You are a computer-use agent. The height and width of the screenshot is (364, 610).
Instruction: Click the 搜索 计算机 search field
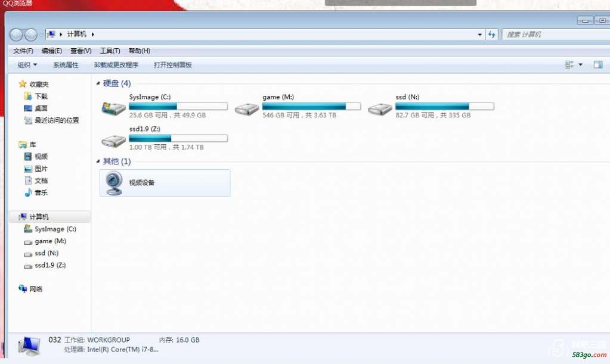[556, 35]
